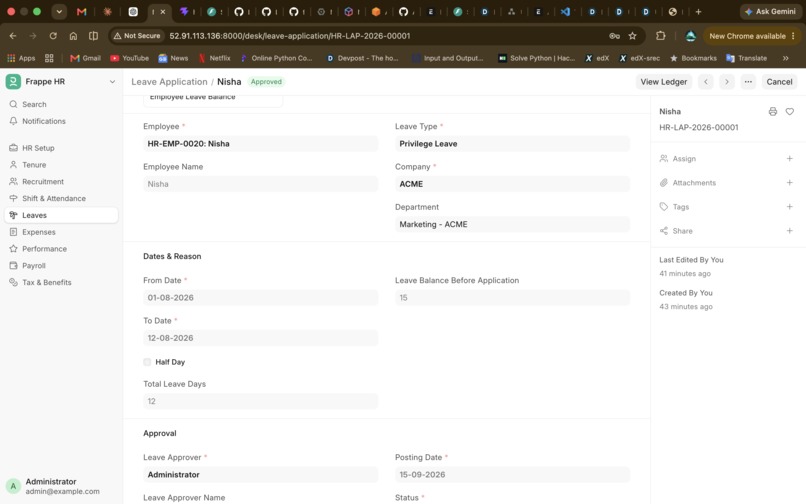This screenshot has width=806, height=504.
Task: Click the print icon in the side panel
Action: (773, 112)
